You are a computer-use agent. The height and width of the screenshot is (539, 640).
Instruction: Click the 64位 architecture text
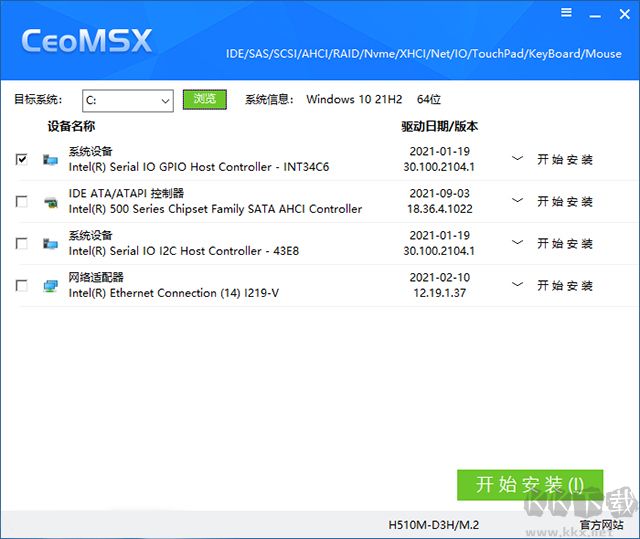[429, 100]
